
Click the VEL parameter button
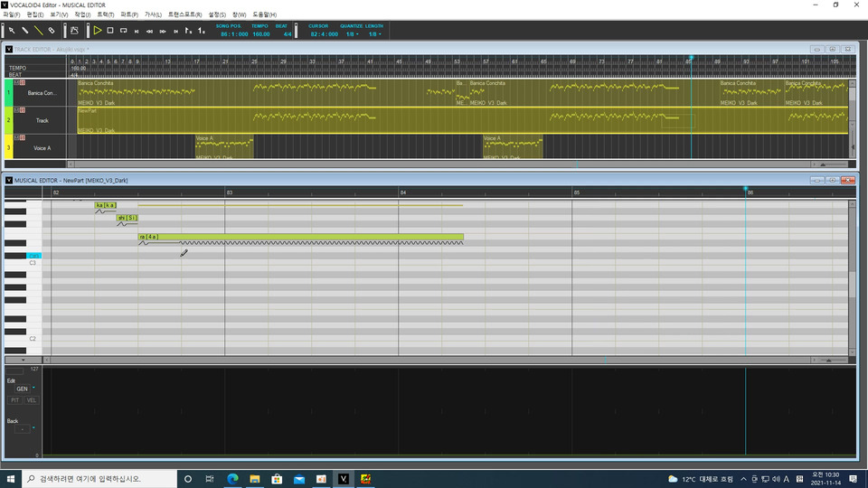(32, 400)
